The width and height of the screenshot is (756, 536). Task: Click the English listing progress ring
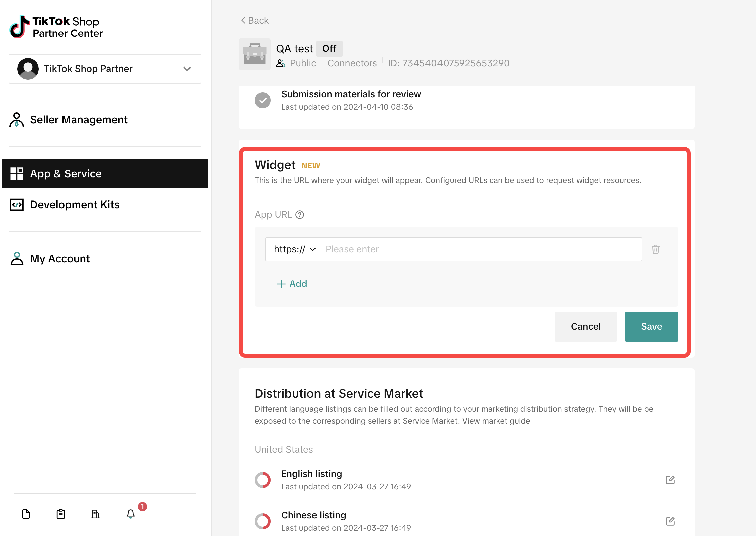(x=263, y=480)
